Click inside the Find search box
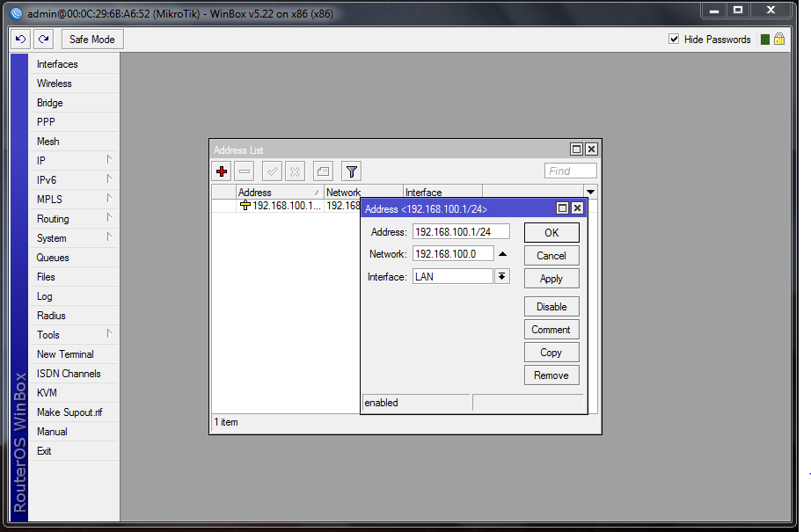Screen dimensions: 811x532 [569, 171]
